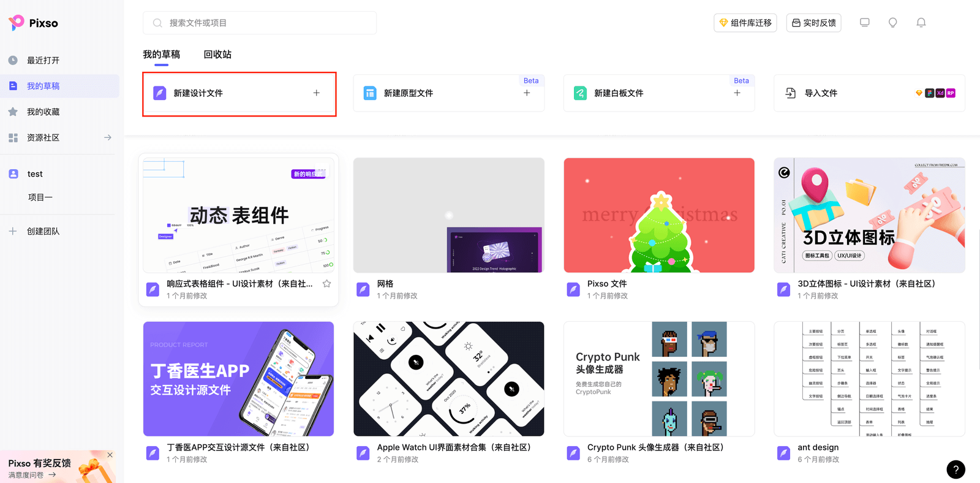Focus the 搜索文件或项目 search field
This screenshot has height=483, width=980.
pyautogui.click(x=260, y=23)
